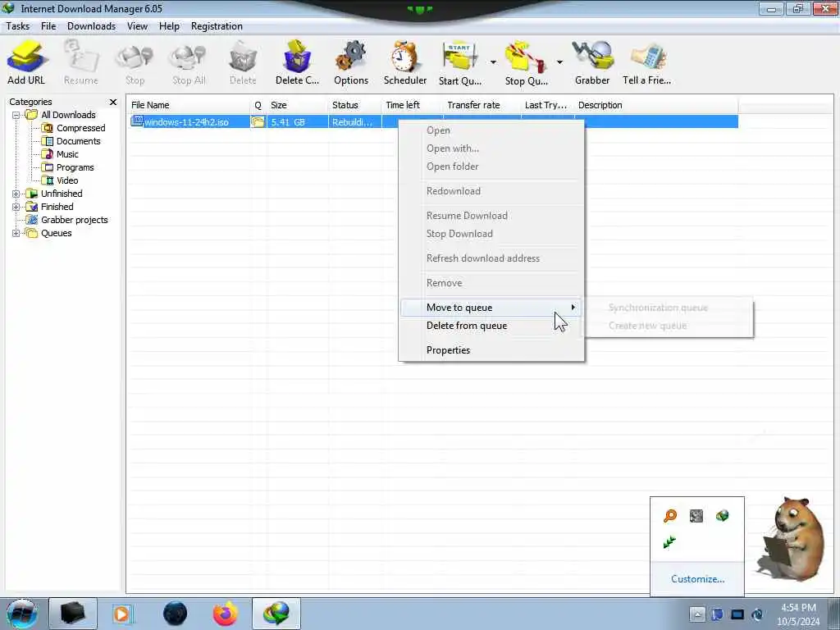The height and width of the screenshot is (630, 840).
Task: Click the dark globe taskbar icon
Action: [176, 614]
